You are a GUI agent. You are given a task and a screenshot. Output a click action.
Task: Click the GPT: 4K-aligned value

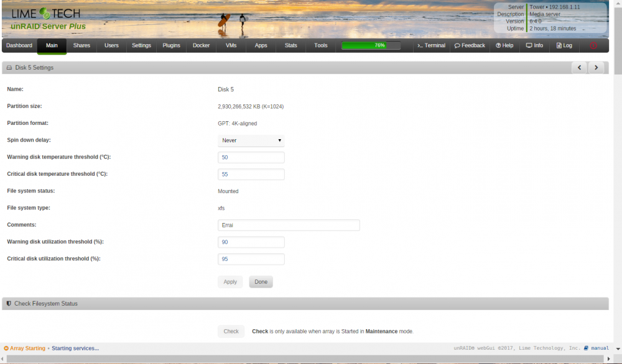click(237, 124)
